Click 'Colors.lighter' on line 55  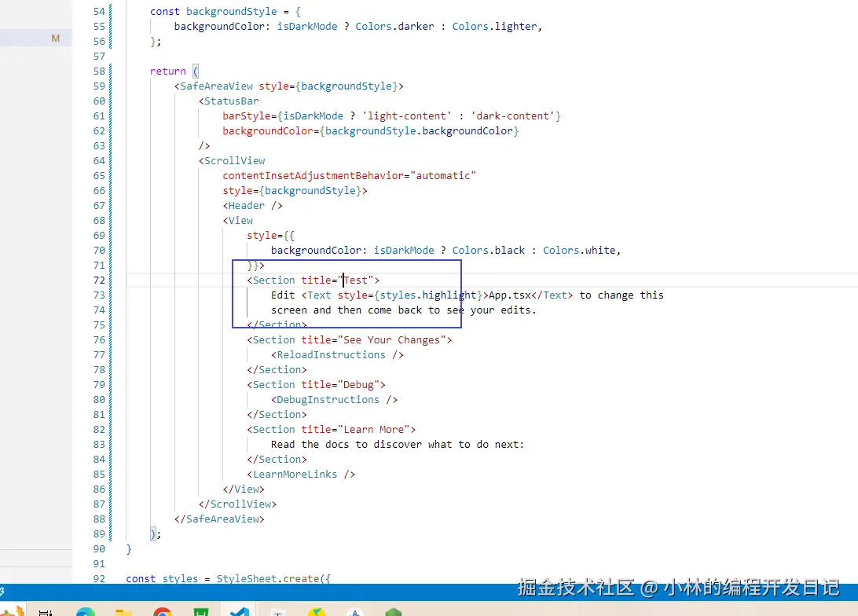[495, 26]
